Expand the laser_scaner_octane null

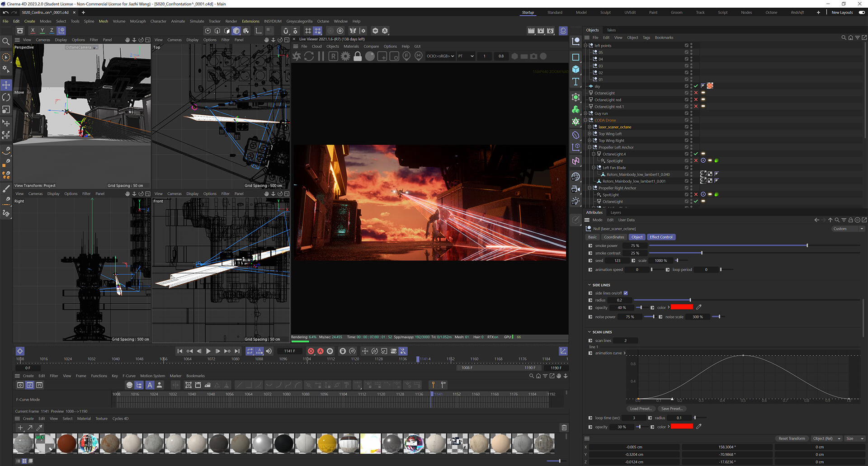click(x=590, y=127)
